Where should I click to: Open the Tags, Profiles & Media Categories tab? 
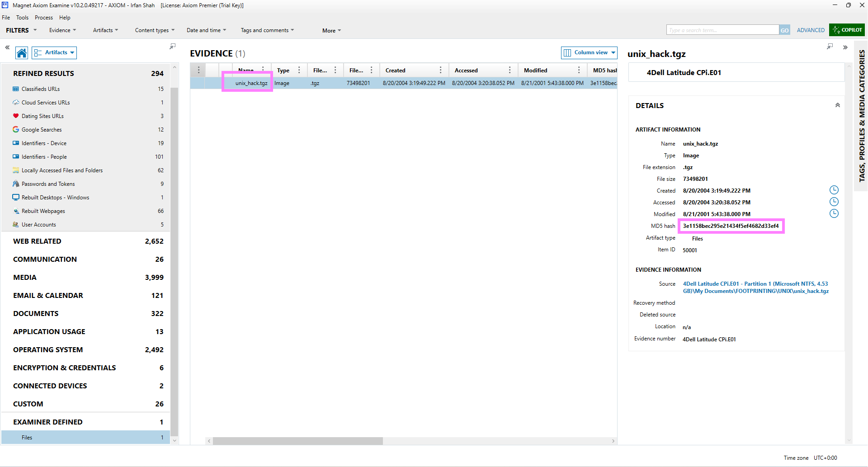click(x=862, y=116)
